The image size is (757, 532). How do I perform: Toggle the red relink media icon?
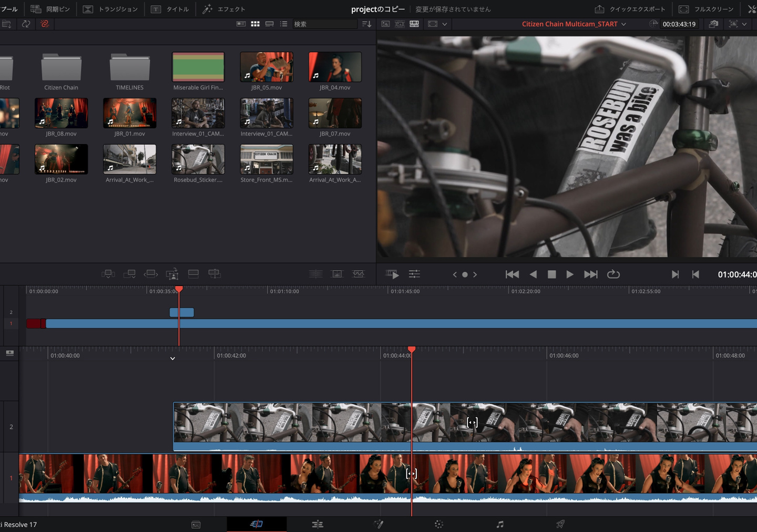click(45, 24)
